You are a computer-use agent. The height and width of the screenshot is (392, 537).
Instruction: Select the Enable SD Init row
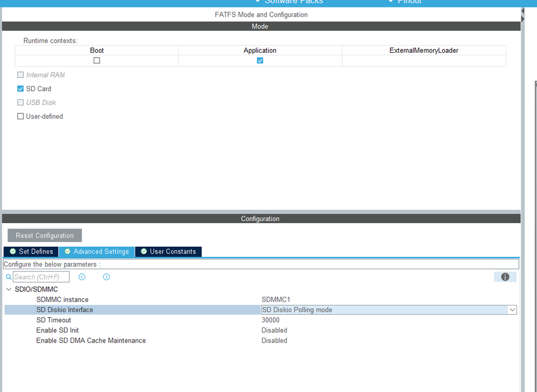pyautogui.click(x=260, y=330)
